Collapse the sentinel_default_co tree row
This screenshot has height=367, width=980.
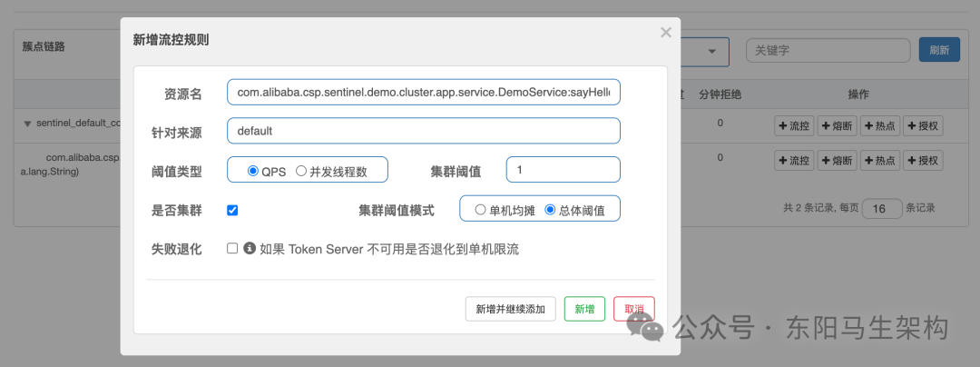click(x=27, y=124)
